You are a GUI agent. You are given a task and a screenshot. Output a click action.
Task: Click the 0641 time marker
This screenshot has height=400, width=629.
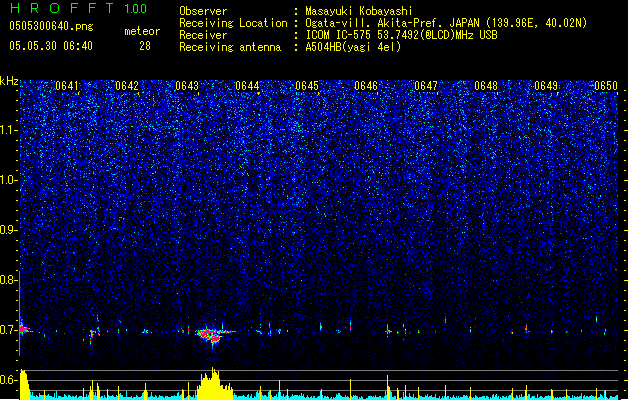click(x=67, y=86)
